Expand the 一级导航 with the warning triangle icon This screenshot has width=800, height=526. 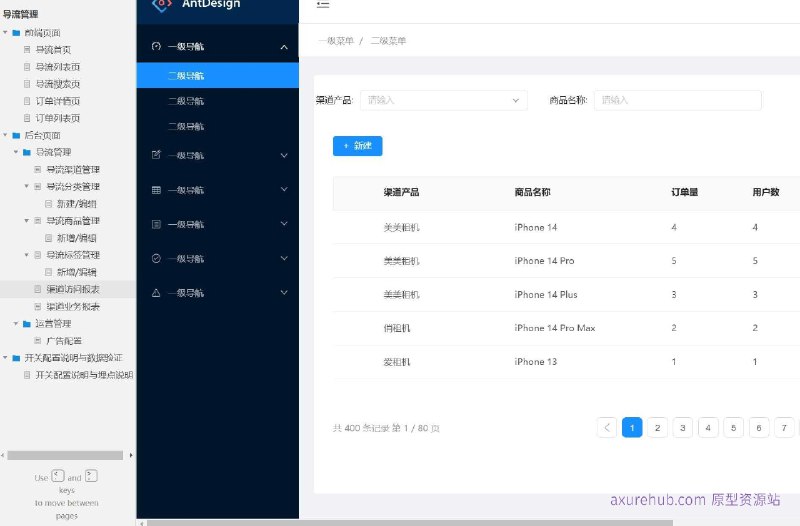coord(284,292)
